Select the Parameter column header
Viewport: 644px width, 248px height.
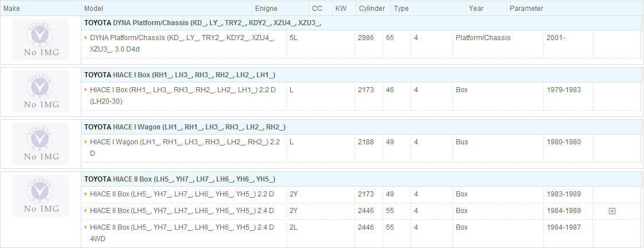click(x=526, y=8)
